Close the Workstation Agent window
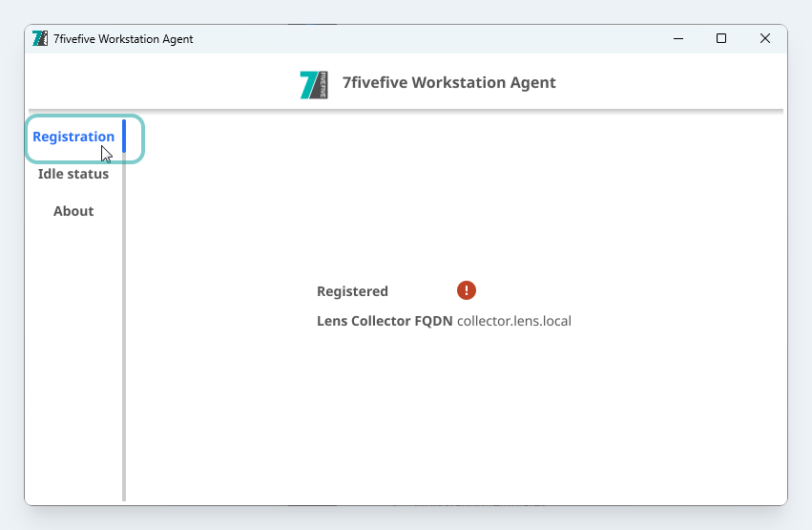The width and height of the screenshot is (812, 530). coord(764,39)
